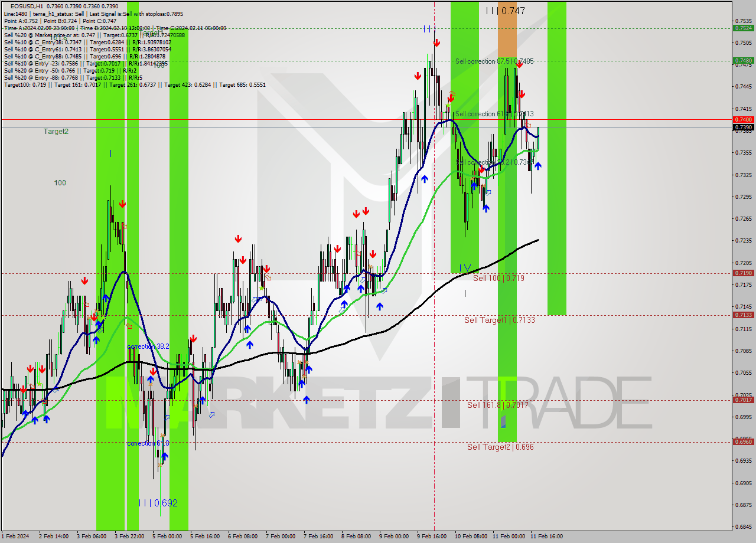Click the '11 Feb 00:00' time axis label
The width and height of the screenshot is (756, 543).
click(x=508, y=537)
